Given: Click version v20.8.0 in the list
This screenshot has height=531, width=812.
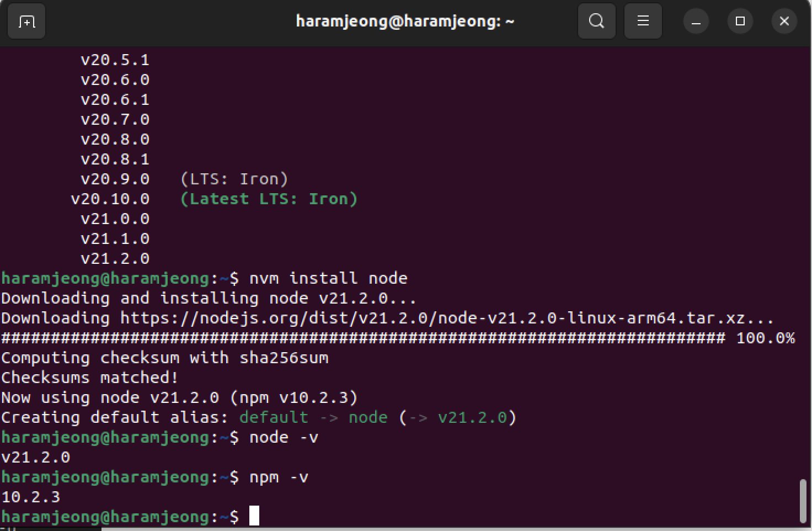Looking at the screenshot, I should coord(115,139).
